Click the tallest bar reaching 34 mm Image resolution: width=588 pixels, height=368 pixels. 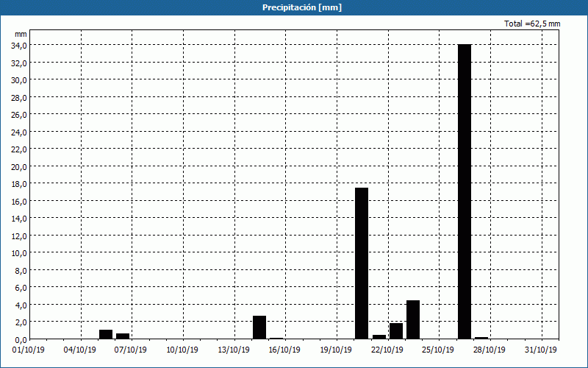click(465, 191)
